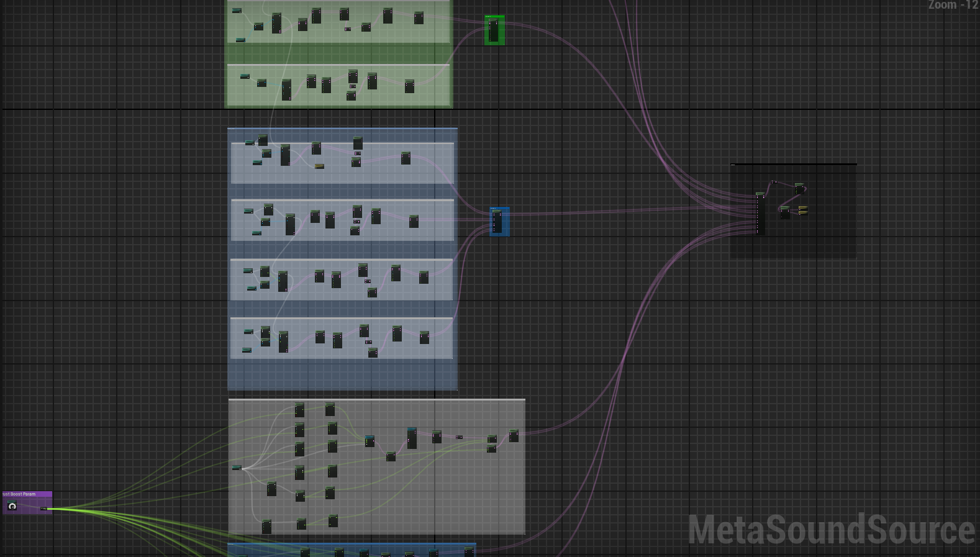Viewport: 980px width, 557px height.
Task: Select the tall mixer node receiving purple wires
Action: (760, 213)
